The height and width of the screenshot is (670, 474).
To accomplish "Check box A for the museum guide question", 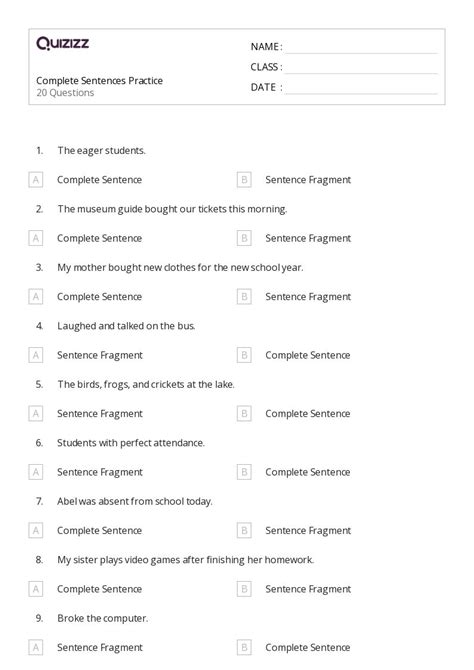I will point(36,238).
